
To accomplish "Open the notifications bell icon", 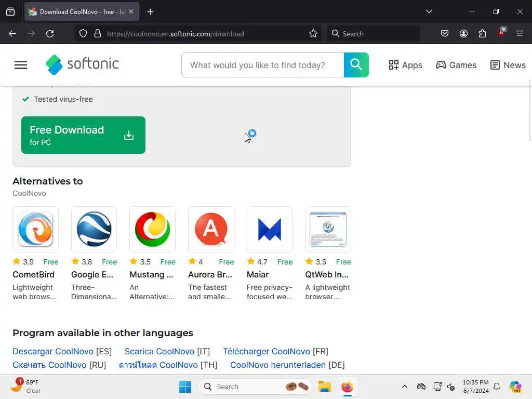I will [x=497, y=387].
